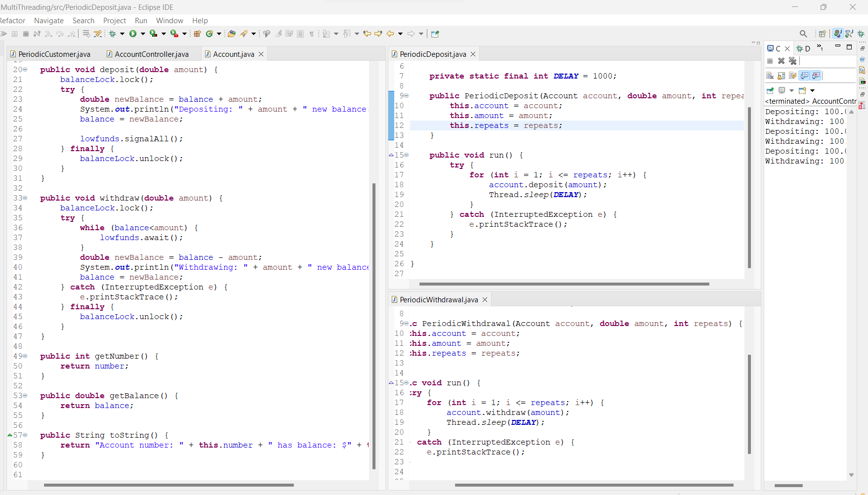868x495 pixels.
Task: Click the Open Perspective icon
Action: click(x=823, y=34)
